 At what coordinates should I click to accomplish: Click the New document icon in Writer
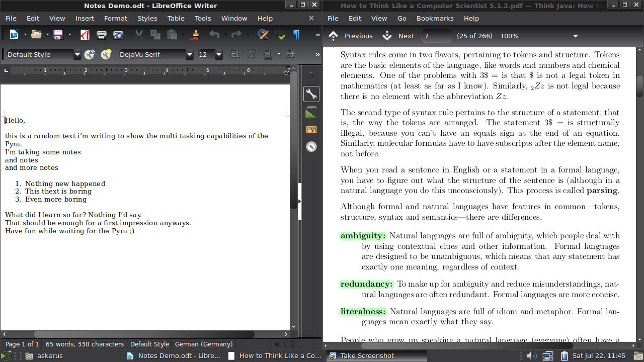coord(14,35)
